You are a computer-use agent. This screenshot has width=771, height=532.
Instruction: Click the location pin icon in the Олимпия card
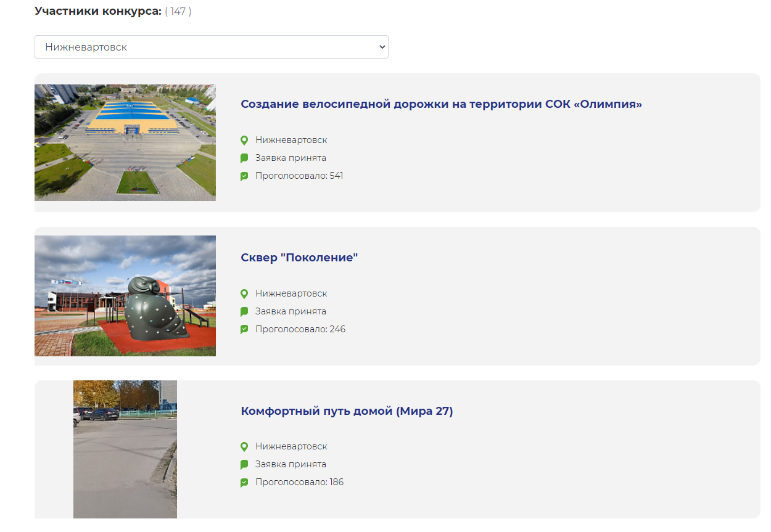coord(244,141)
